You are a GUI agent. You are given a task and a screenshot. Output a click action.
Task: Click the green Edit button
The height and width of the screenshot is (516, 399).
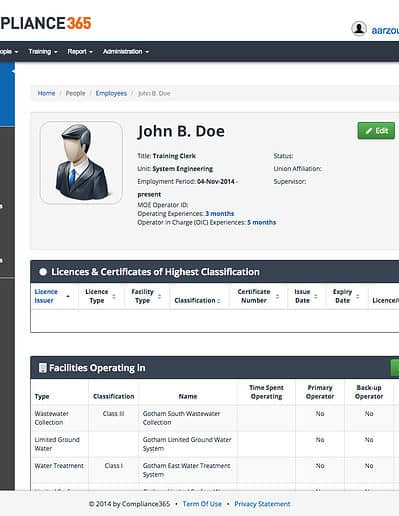pyautogui.click(x=376, y=131)
